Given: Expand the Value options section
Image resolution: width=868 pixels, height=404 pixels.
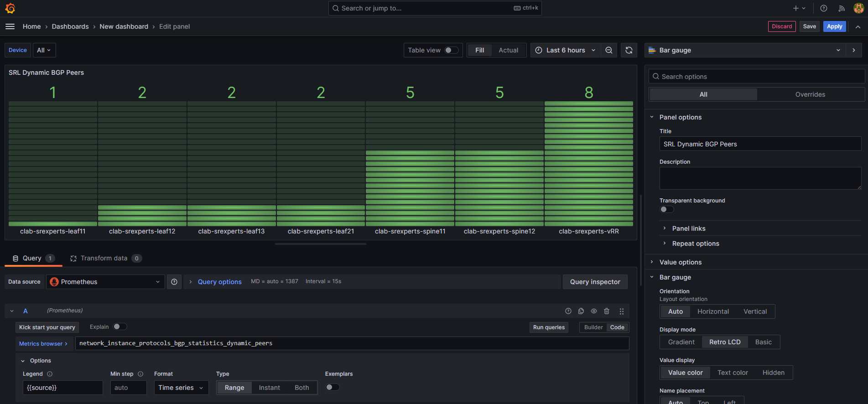Looking at the screenshot, I should tap(680, 262).
